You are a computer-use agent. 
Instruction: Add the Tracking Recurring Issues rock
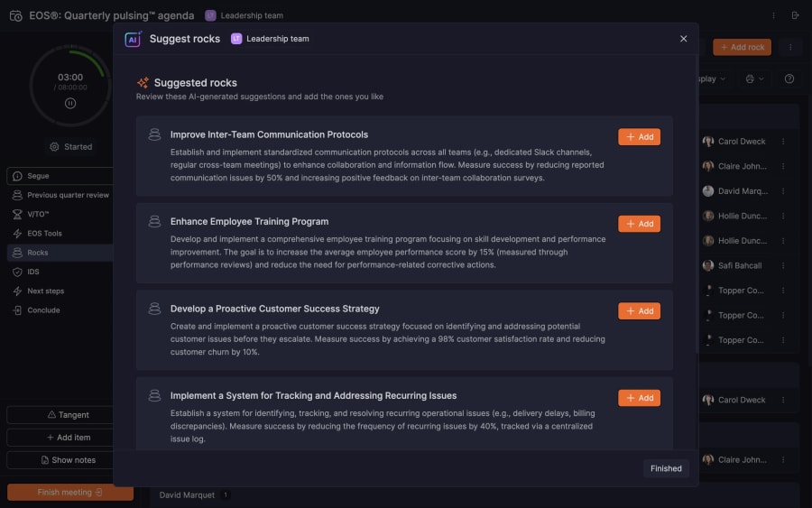639,398
